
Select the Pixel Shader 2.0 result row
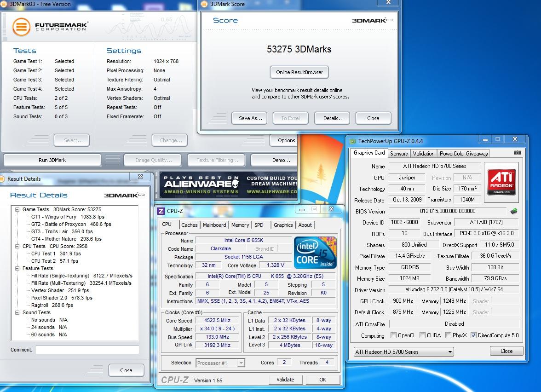62,298
